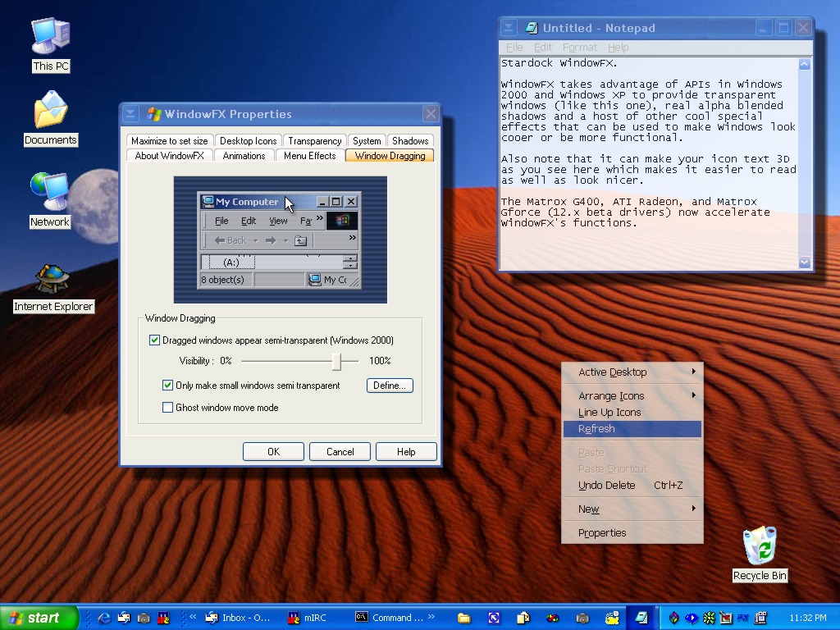
Task: Click the red picture tray icon
Action: tap(726, 618)
